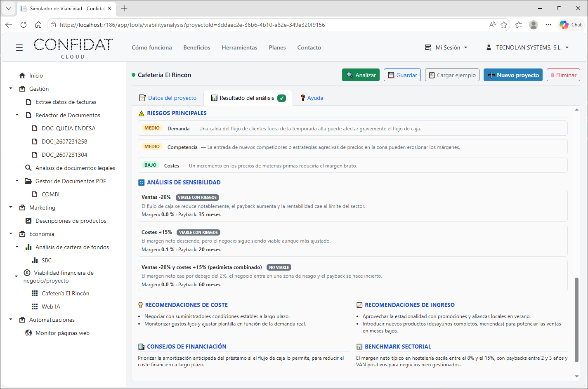Click the SBC bar chart icon
Viewport: 588px width, 389px height.
coord(35,260)
